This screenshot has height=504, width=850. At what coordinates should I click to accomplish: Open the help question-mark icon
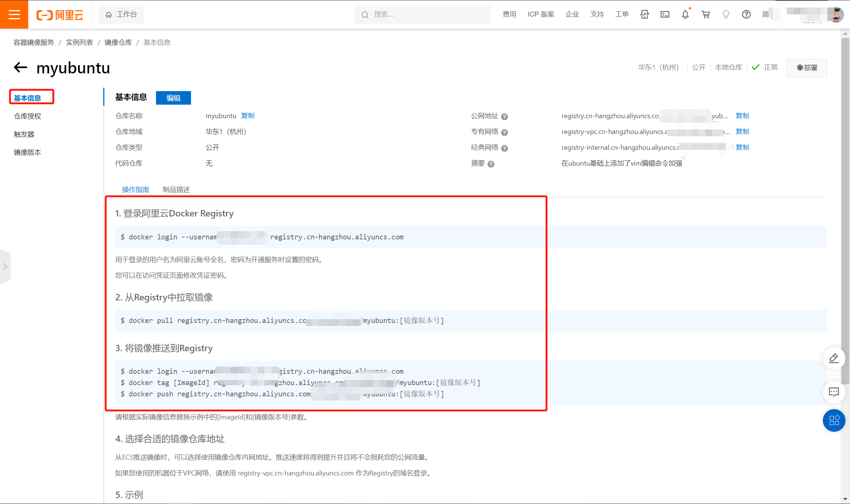(746, 14)
